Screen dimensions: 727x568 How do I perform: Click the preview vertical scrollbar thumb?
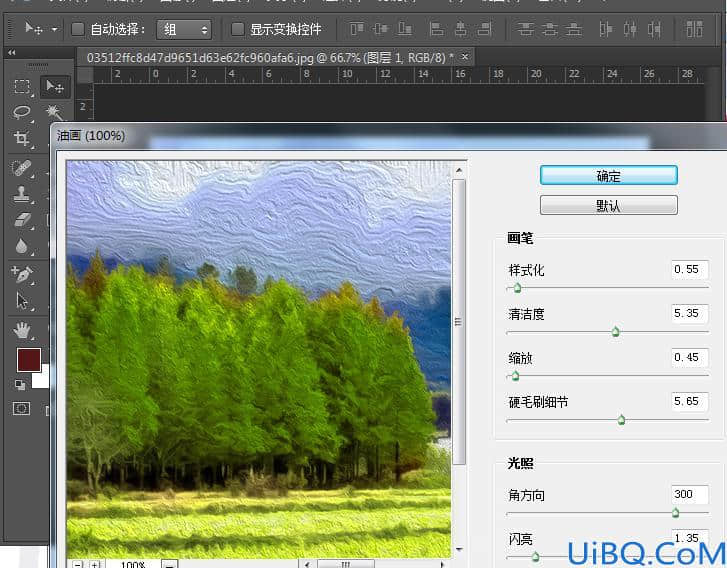click(459, 322)
